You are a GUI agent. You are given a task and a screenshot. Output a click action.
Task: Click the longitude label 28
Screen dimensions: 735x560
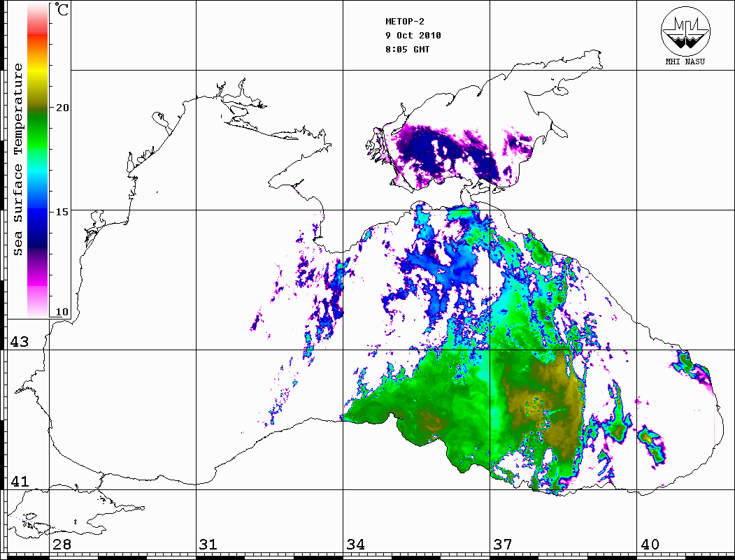(62, 545)
